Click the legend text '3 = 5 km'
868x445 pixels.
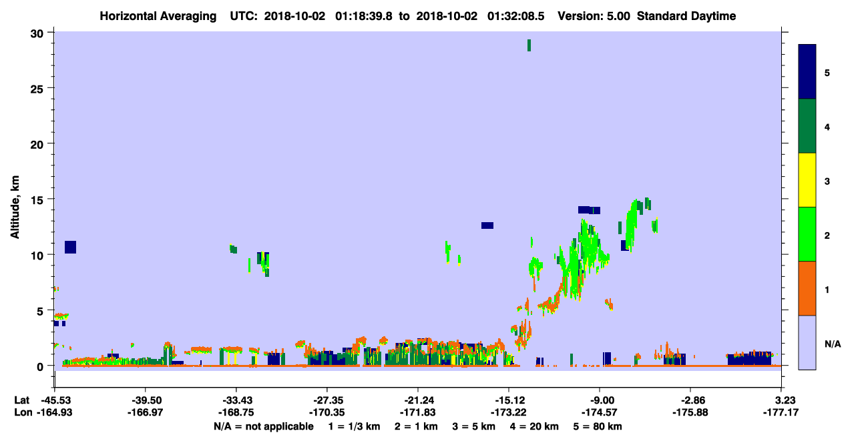(475, 426)
